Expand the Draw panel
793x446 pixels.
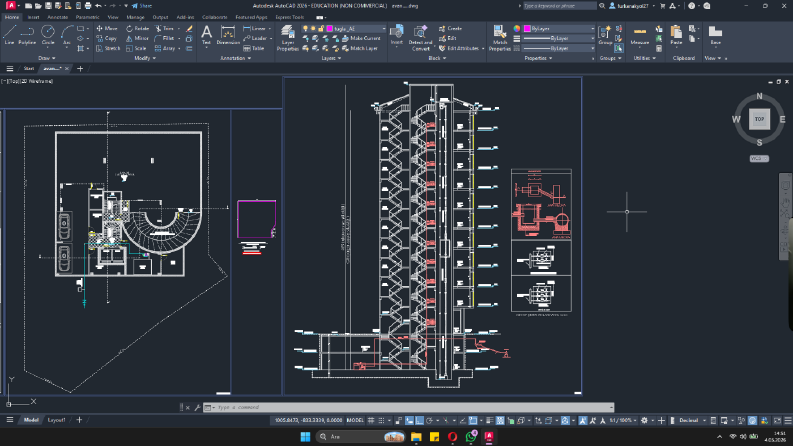[x=47, y=58]
